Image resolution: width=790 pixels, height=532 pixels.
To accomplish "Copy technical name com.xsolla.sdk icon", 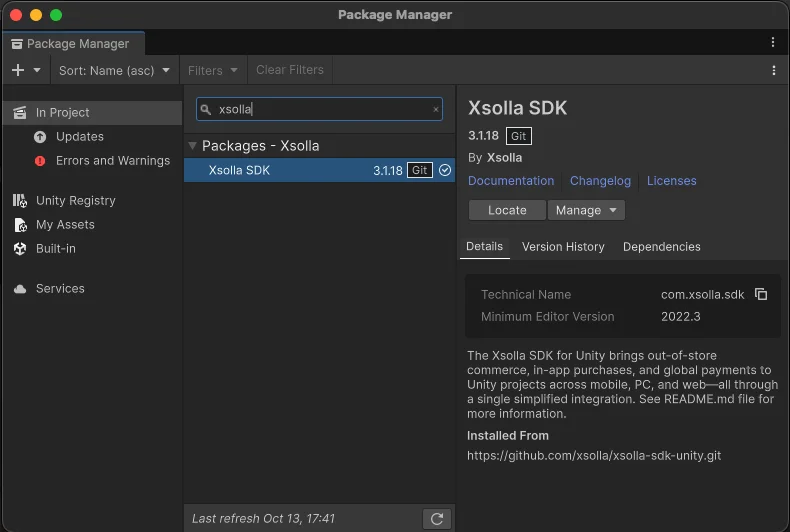I will point(761,294).
